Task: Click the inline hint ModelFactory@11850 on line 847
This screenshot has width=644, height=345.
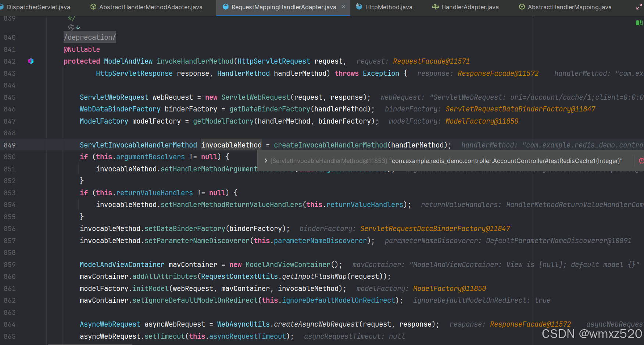Action: [482, 121]
